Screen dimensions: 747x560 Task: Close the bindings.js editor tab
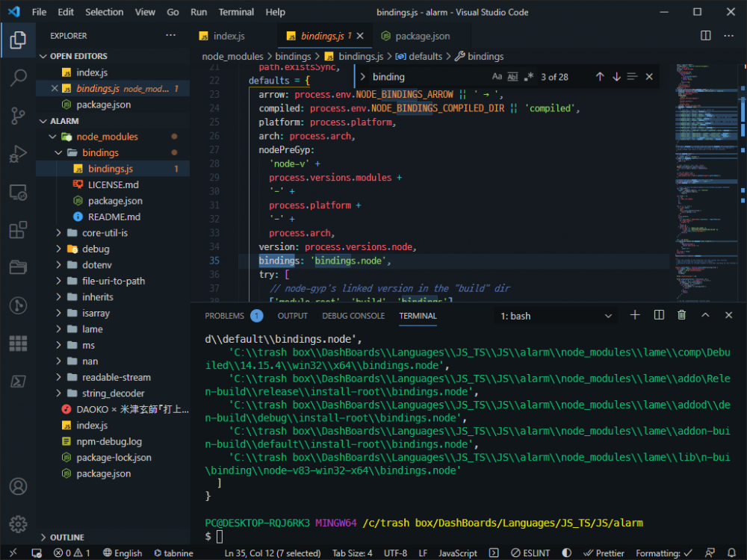pyautogui.click(x=360, y=36)
